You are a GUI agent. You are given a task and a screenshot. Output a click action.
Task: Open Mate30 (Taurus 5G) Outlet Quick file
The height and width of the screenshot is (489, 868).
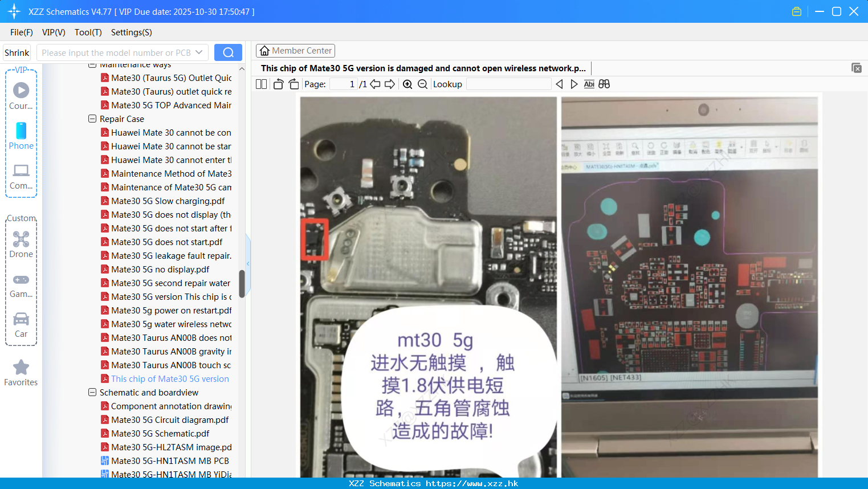tap(171, 78)
